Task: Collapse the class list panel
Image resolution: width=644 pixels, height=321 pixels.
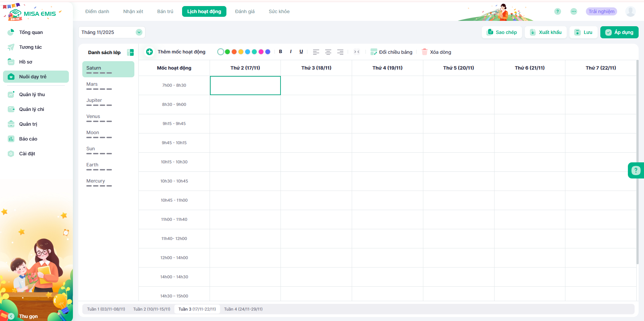Action: [130, 52]
